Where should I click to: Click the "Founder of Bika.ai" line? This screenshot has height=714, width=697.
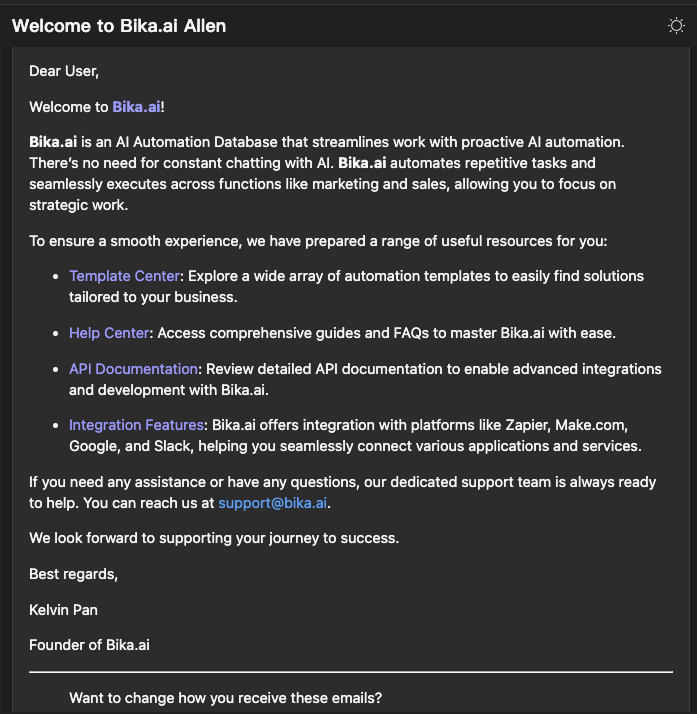click(x=89, y=645)
